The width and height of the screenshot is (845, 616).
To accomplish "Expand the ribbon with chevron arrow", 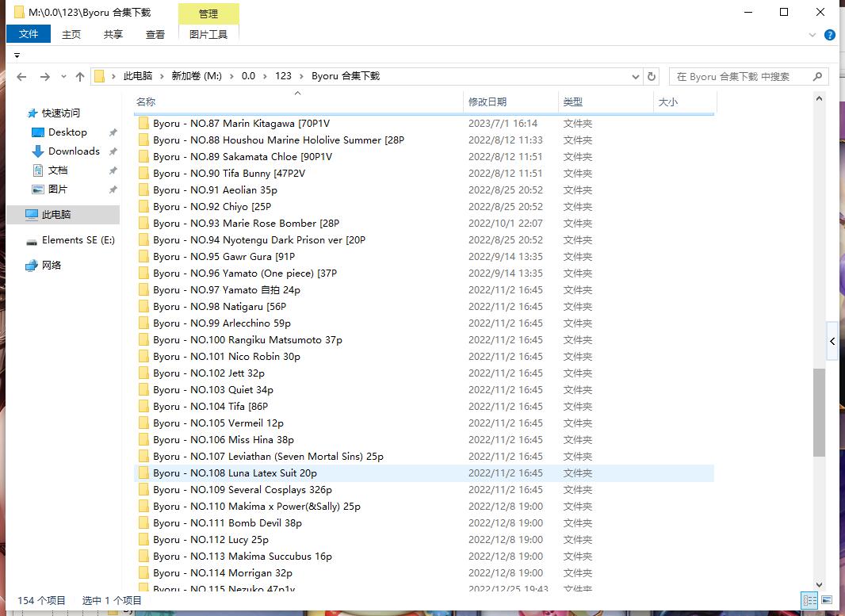I will coord(812,35).
